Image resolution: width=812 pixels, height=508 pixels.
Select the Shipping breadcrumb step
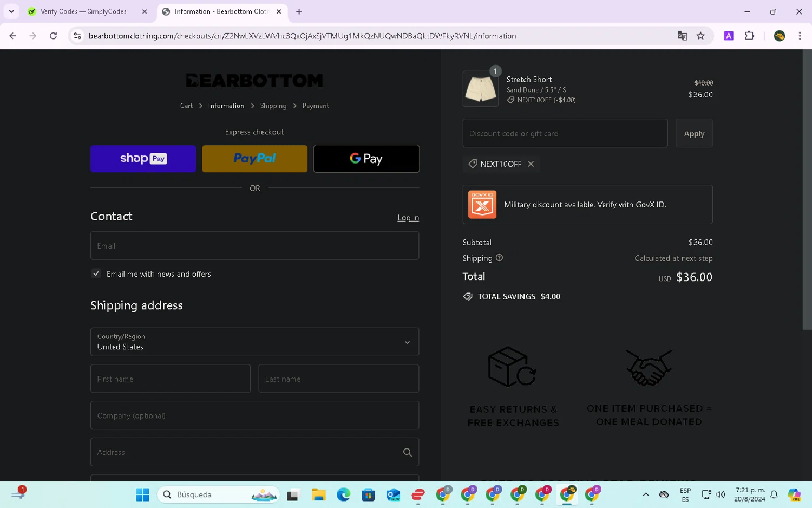point(273,106)
